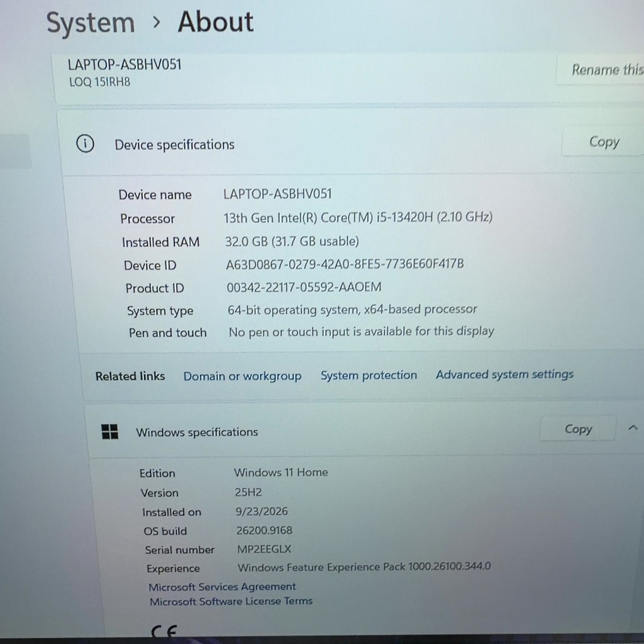Open Advanced system settings link
The height and width of the screenshot is (644, 644).
click(x=504, y=374)
